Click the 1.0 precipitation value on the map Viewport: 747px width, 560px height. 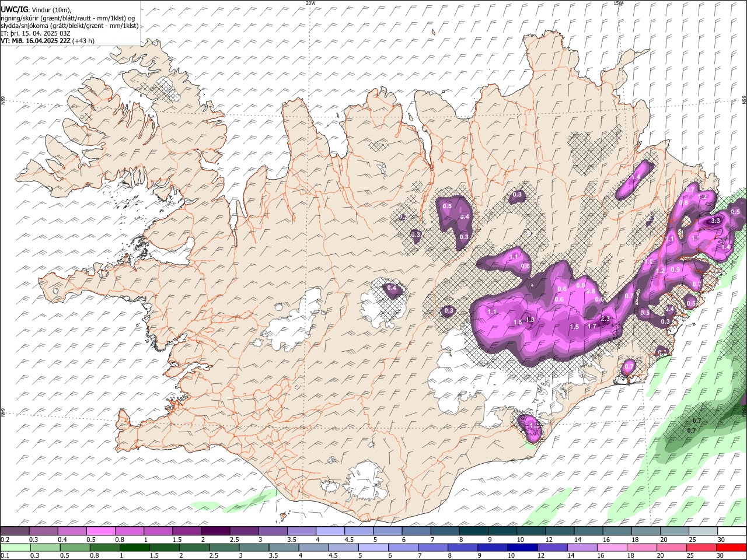[x=648, y=262]
